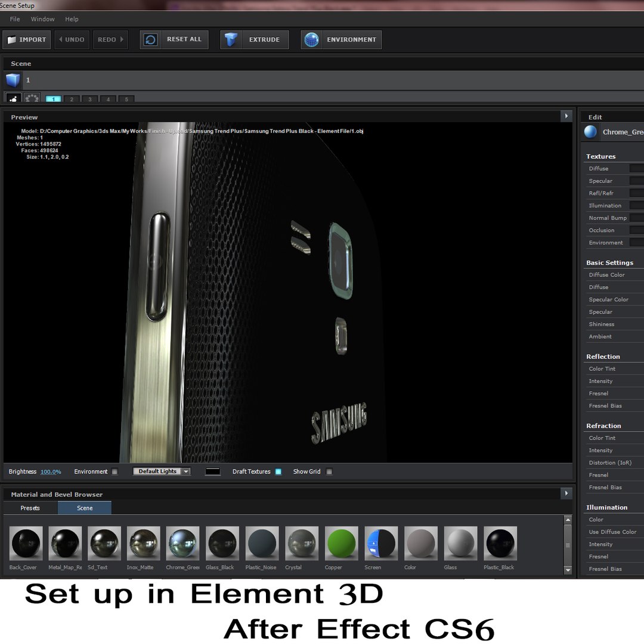Select the green Copper material sphere
Viewport: 644px width, 644px height.
pos(341,543)
